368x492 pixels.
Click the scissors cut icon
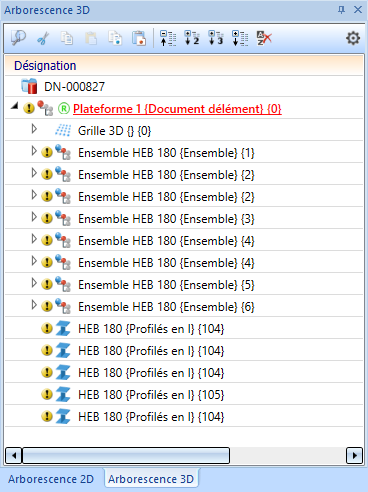43,38
